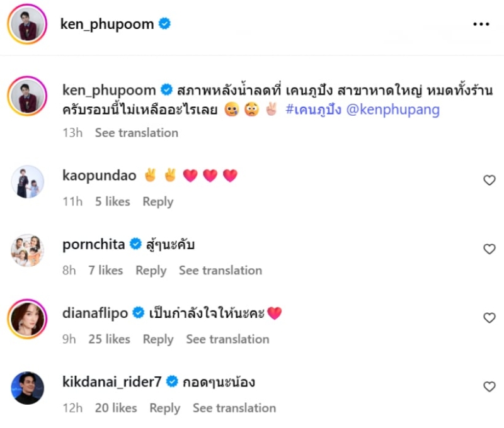
Task: Like kaopundao's comment with heart icon
Action: (490, 180)
